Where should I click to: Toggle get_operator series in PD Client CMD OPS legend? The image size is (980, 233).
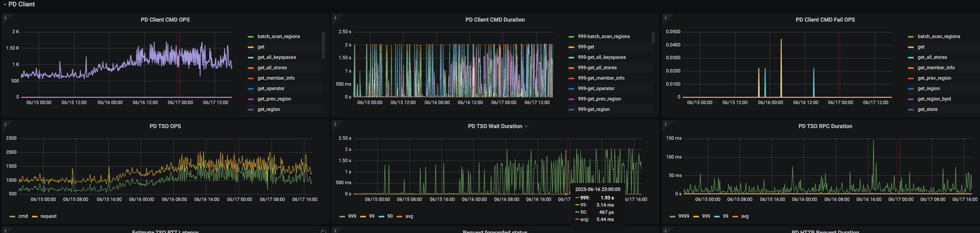[271, 88]
